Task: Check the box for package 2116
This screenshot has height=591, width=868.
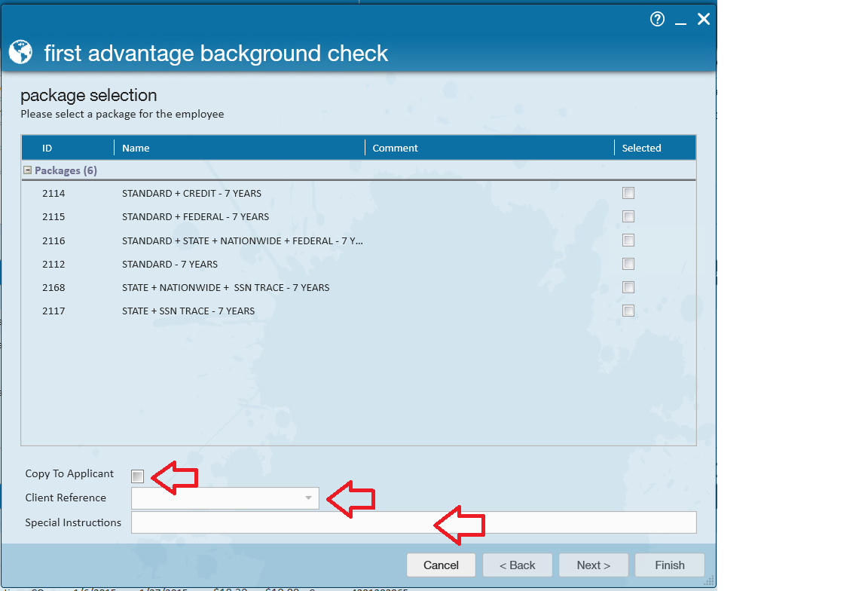Action: [x=628, y=240]
